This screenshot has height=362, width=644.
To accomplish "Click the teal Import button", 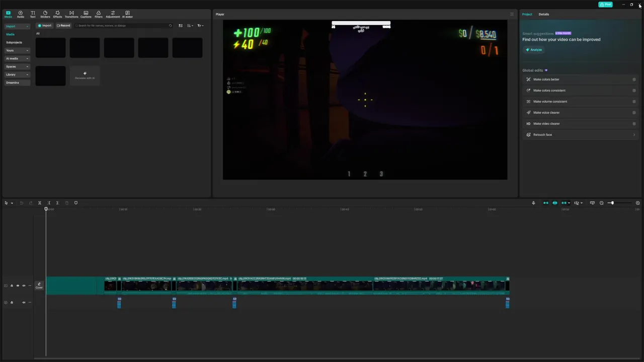I will (45, 26).
